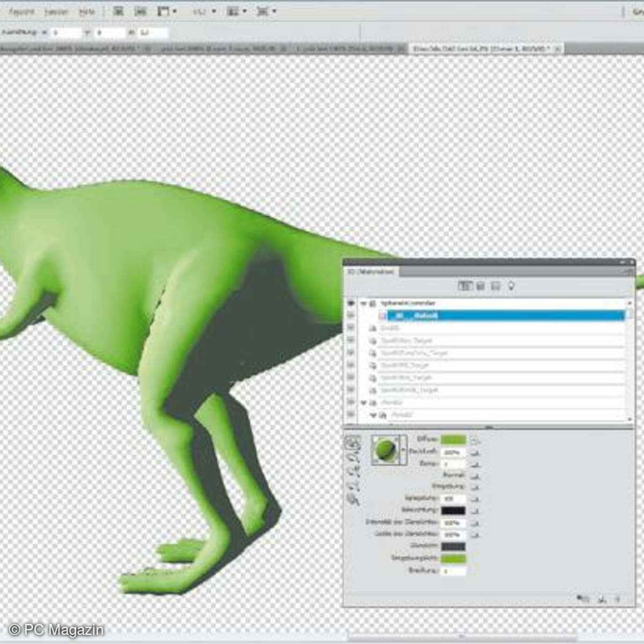Open the Hilfe menu
Viewport: 644px width, 644px height.
click(86, 11)
